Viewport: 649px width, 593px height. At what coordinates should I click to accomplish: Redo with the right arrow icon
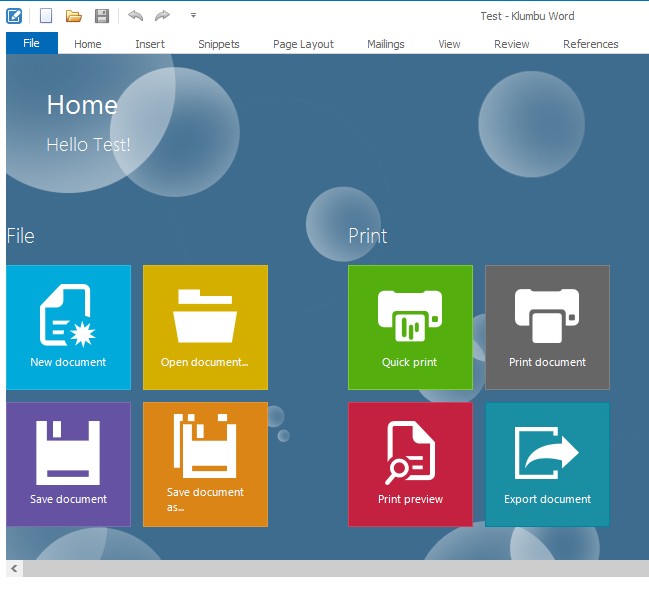pos(162,16)
